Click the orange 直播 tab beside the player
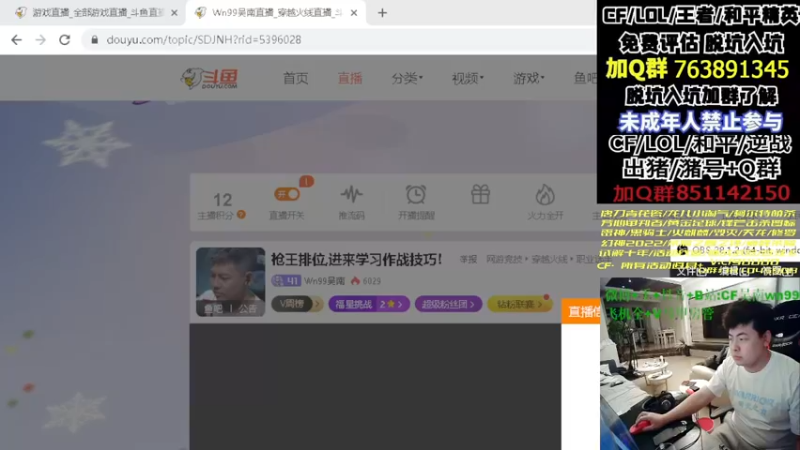 [581, 311]
